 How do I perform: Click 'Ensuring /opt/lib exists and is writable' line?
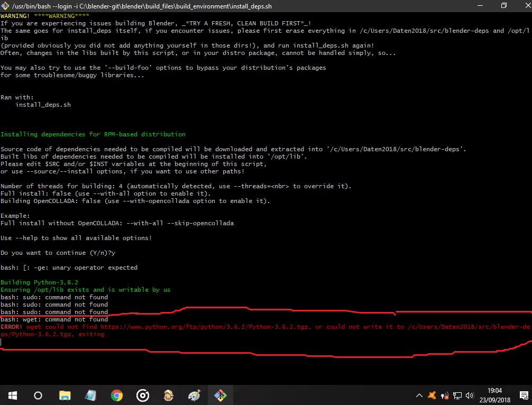86,290
